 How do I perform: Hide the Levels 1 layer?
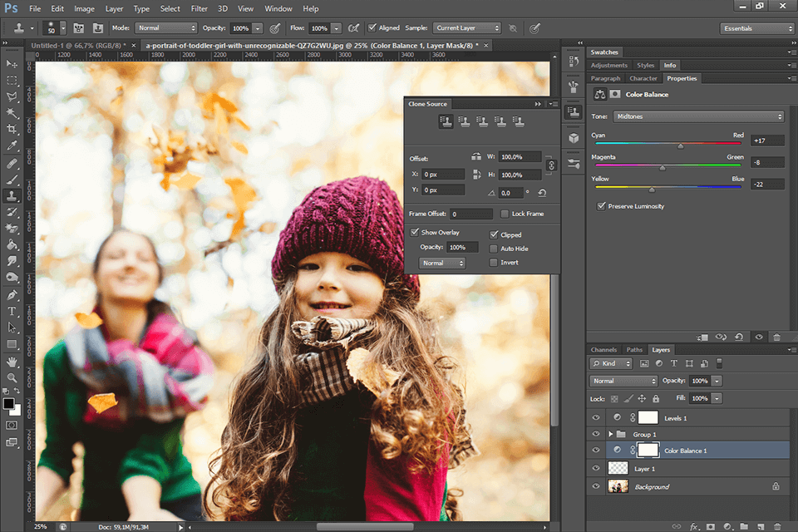pos(595,418)
